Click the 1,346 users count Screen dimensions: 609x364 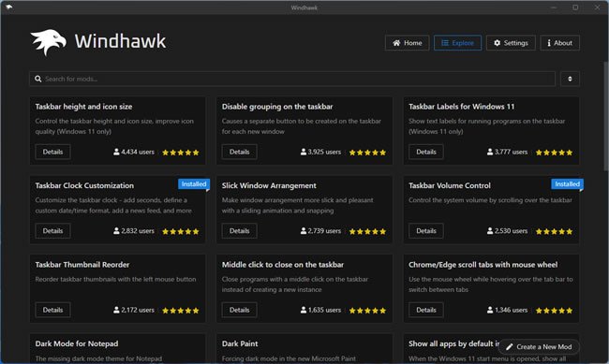512,310
